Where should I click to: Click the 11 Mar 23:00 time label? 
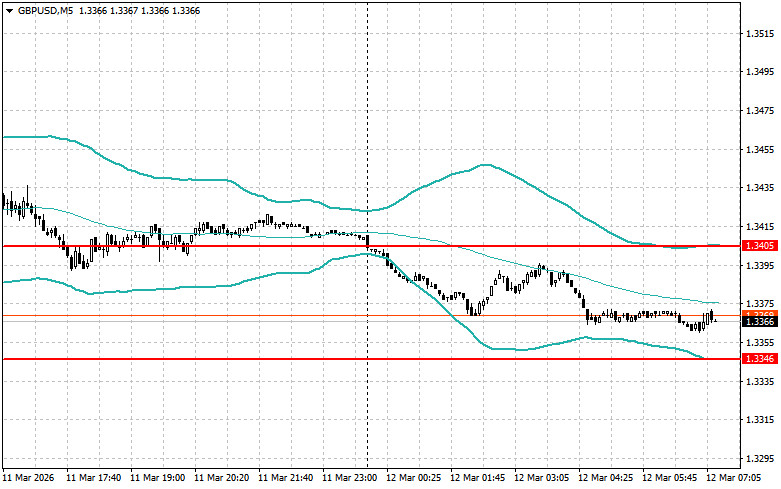click(350, 478)
